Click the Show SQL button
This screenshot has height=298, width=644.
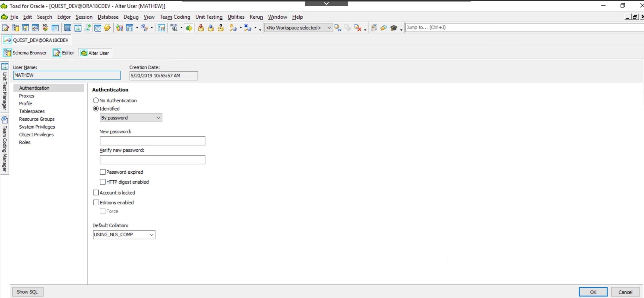point(28,292)
